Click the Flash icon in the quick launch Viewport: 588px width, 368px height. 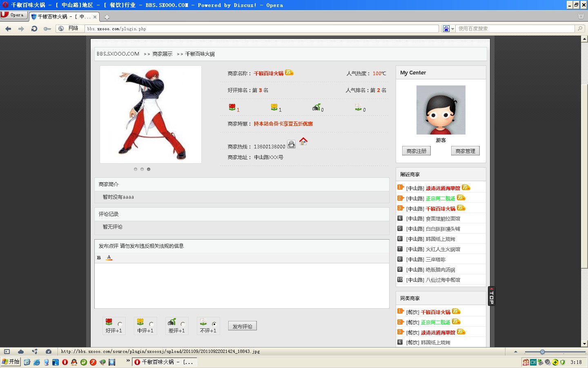[x=93, y=362]
